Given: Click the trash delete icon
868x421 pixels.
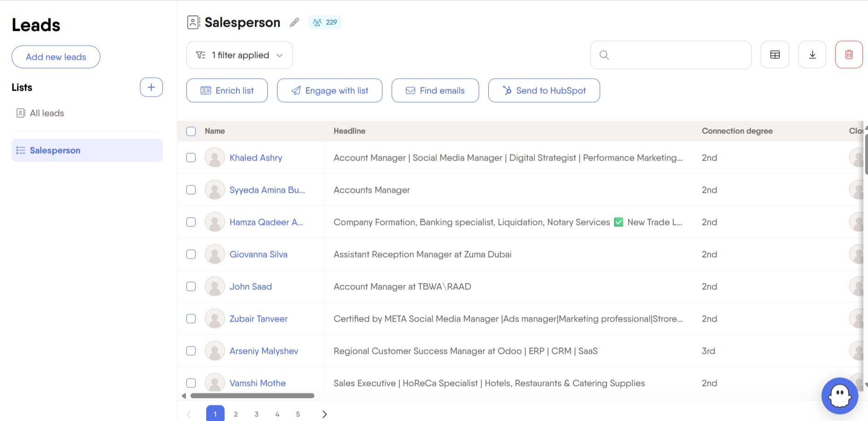Looking at the screenshot, I should [x=849, y=54].
